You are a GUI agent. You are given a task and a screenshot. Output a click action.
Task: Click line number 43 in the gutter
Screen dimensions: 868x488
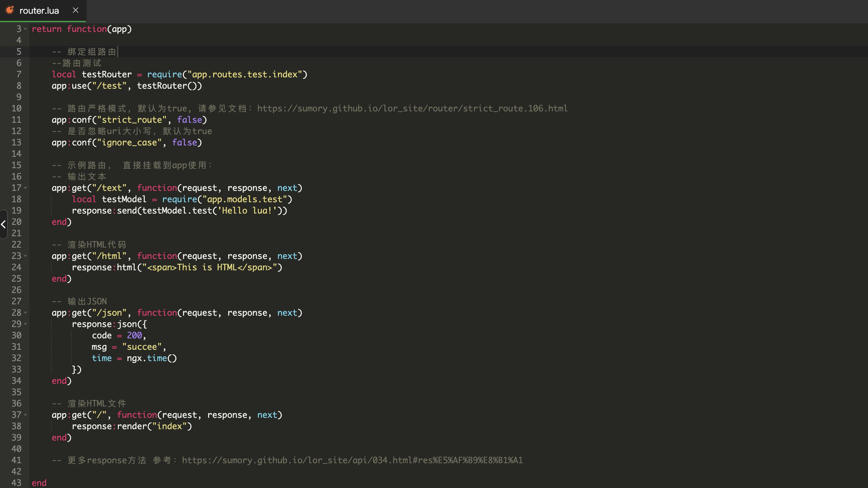pos(16,483)
